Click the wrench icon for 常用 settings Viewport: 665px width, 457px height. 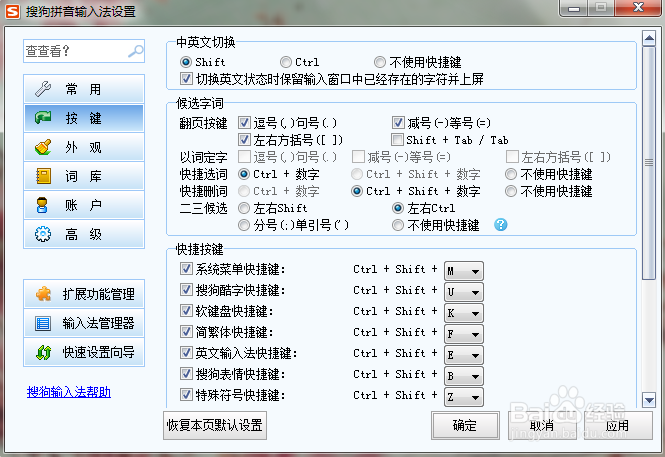43,89
